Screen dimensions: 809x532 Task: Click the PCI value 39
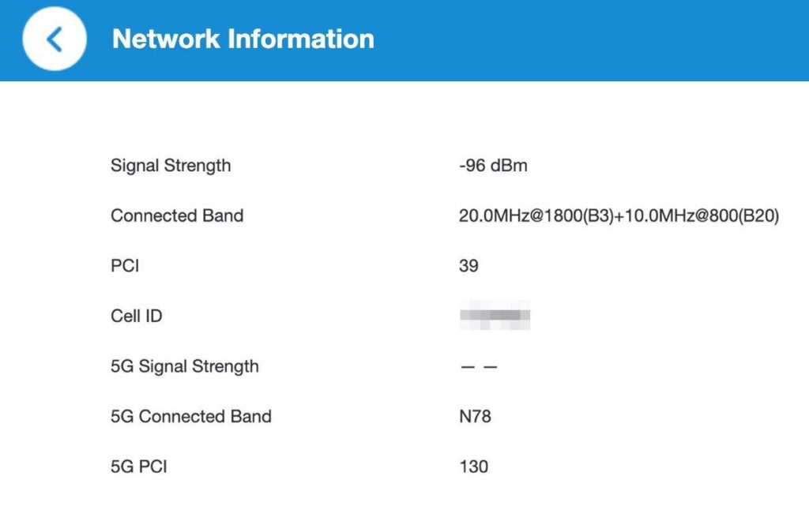[468, 266]
